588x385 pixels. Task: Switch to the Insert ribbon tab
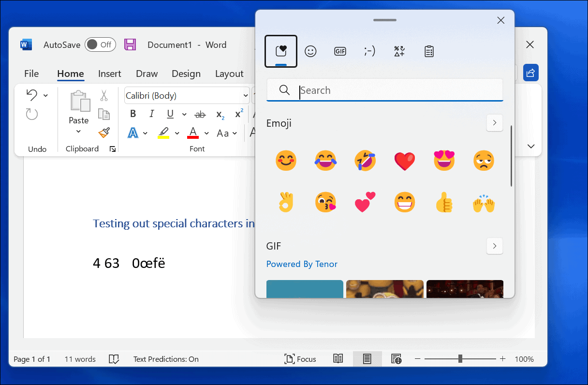coord(109,74)
